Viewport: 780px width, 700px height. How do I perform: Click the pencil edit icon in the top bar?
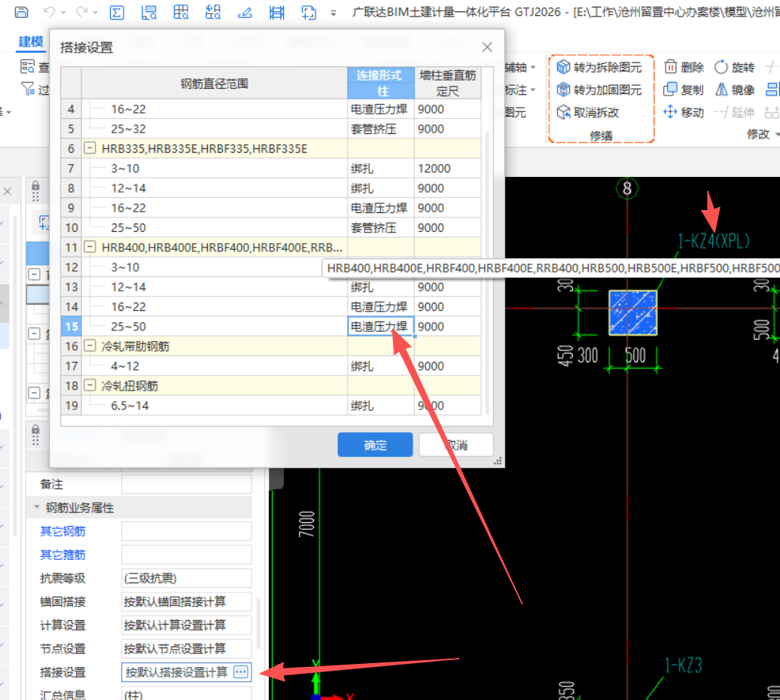pos(245,12)
